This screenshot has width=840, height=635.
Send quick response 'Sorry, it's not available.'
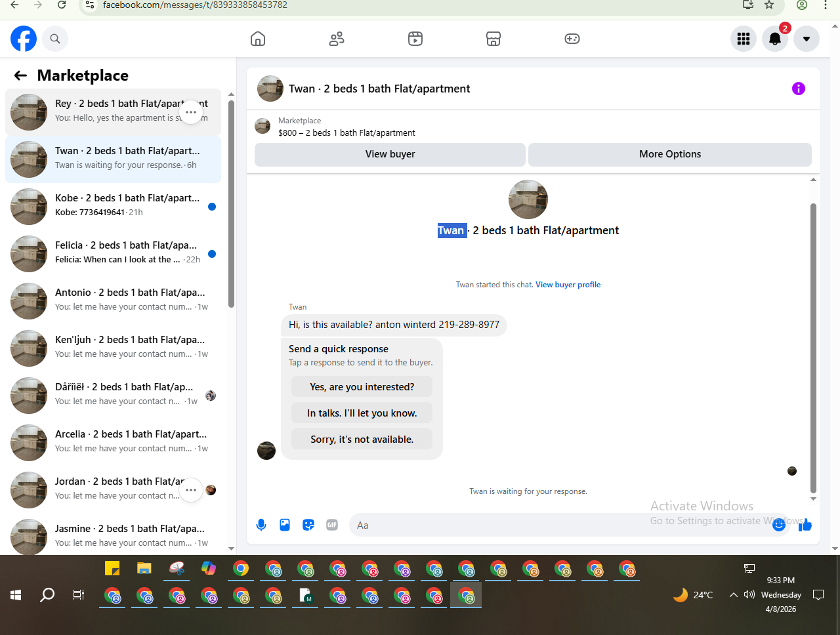click(362, 440)
